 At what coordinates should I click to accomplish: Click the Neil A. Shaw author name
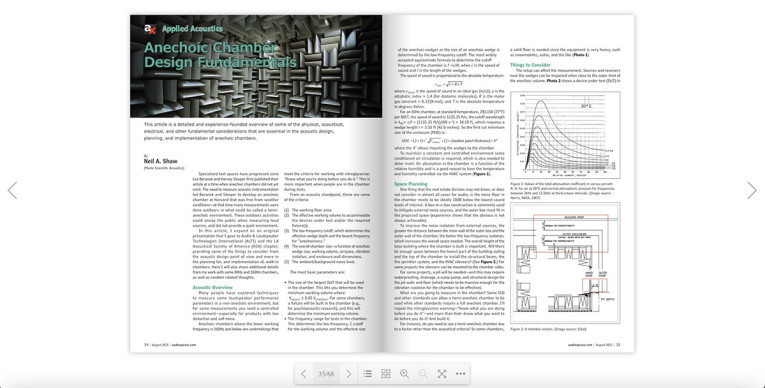point(161,161)
